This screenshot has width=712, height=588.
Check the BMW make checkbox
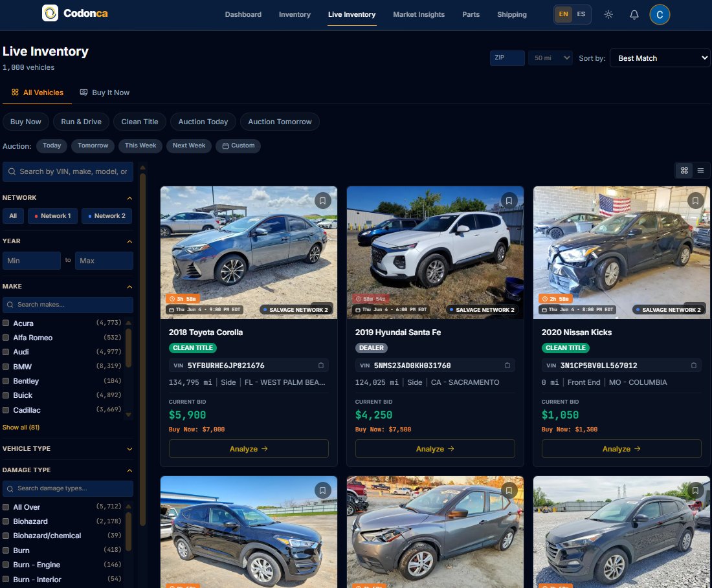click(6, 367)
